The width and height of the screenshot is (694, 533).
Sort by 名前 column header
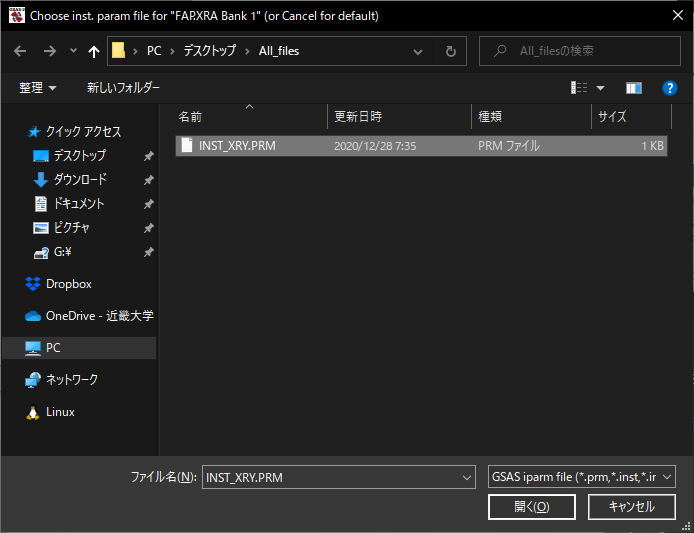pyautogui.click(x=250, y=117)
